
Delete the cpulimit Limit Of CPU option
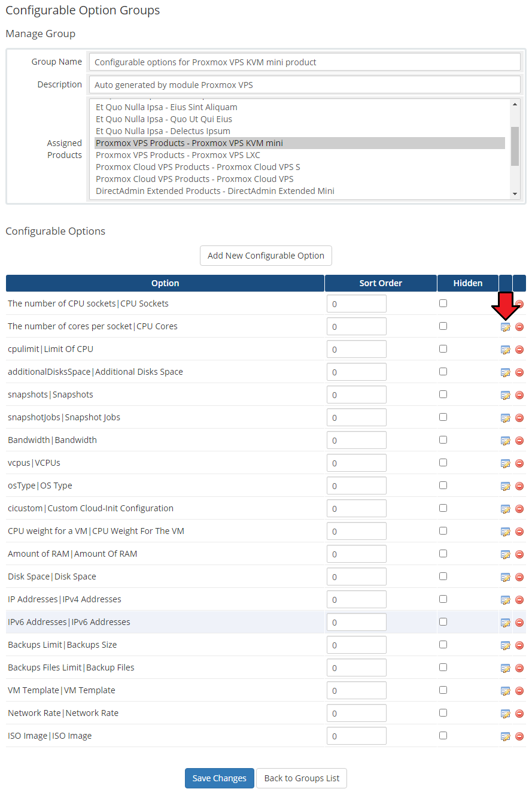[519, 350]
